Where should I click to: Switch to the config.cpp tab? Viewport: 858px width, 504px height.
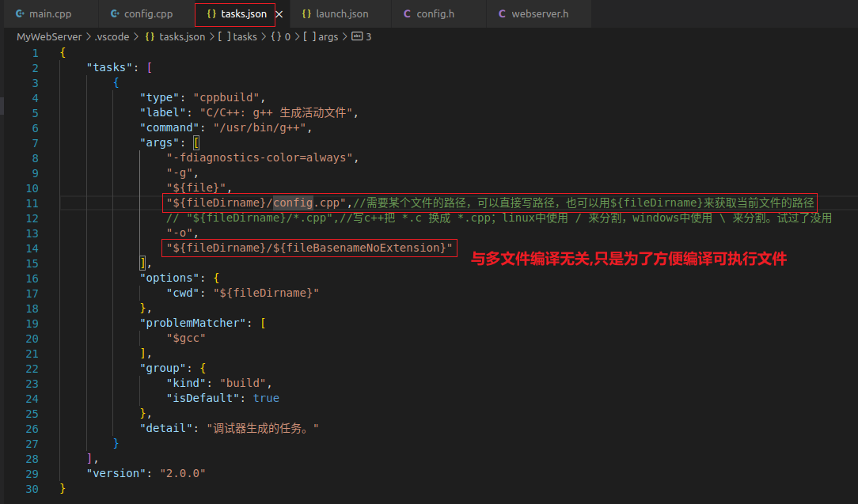[148, 14]
